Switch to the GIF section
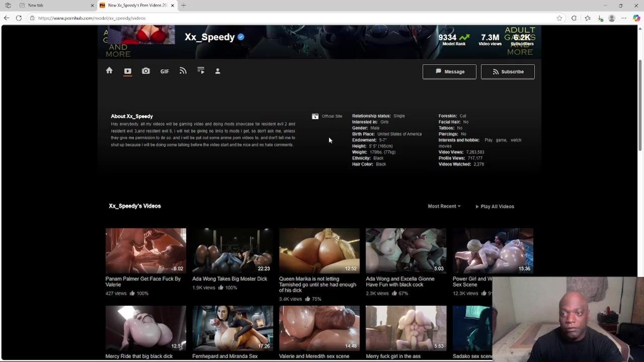 click(x=165, y=71)
